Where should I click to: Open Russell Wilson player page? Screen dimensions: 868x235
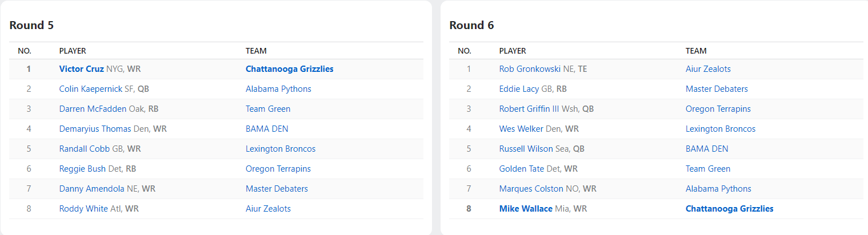[x=526, y=149]
